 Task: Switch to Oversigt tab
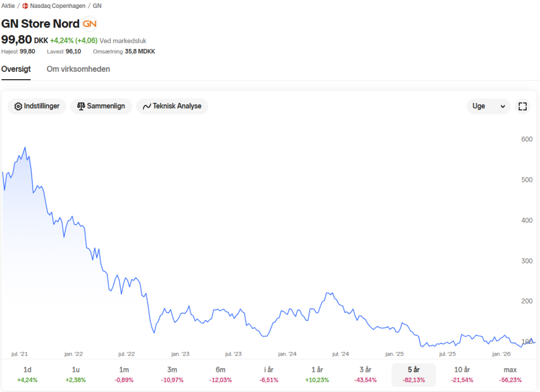point(16,69)
